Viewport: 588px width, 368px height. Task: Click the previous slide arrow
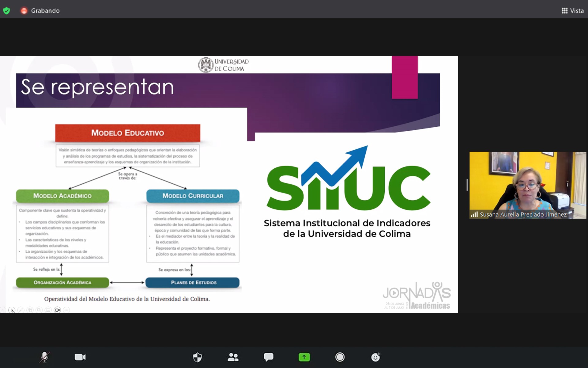(3, 310)
